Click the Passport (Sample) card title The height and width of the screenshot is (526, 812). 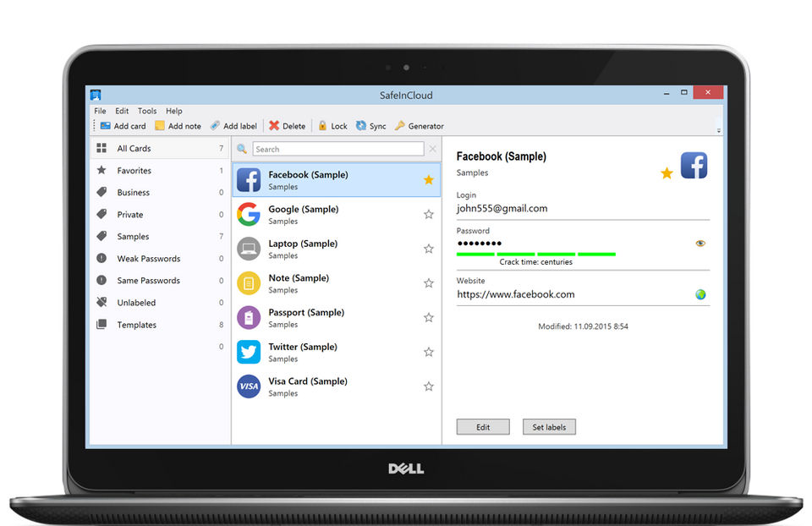[306, 312]
